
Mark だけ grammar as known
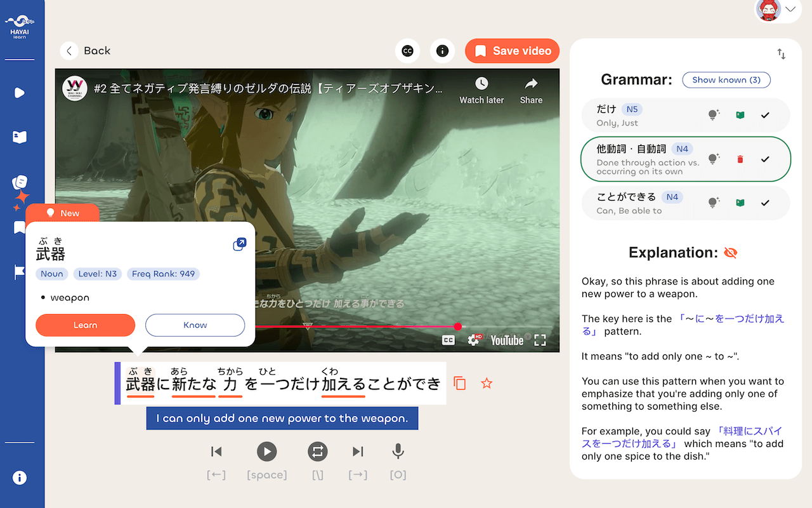tap(765, 115)
